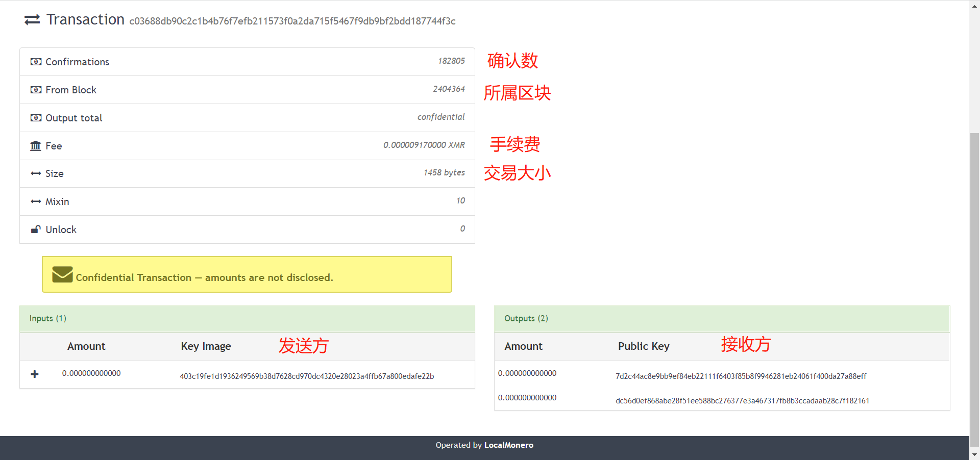Click the Mixin double-arrow icon
Screen dimensions: 980x460
[x=36, y=201]
